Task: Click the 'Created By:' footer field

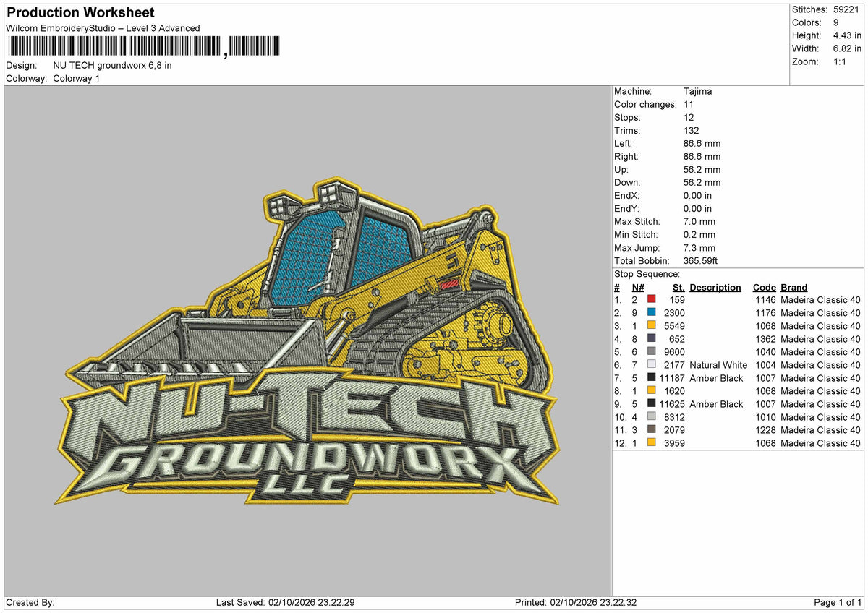Action: [30, 603]
